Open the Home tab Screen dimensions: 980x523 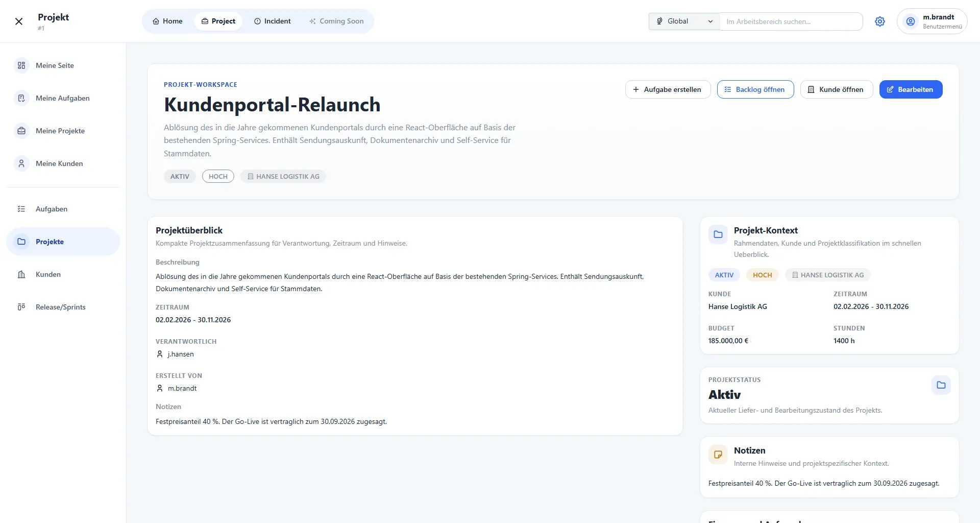[167, 21]
